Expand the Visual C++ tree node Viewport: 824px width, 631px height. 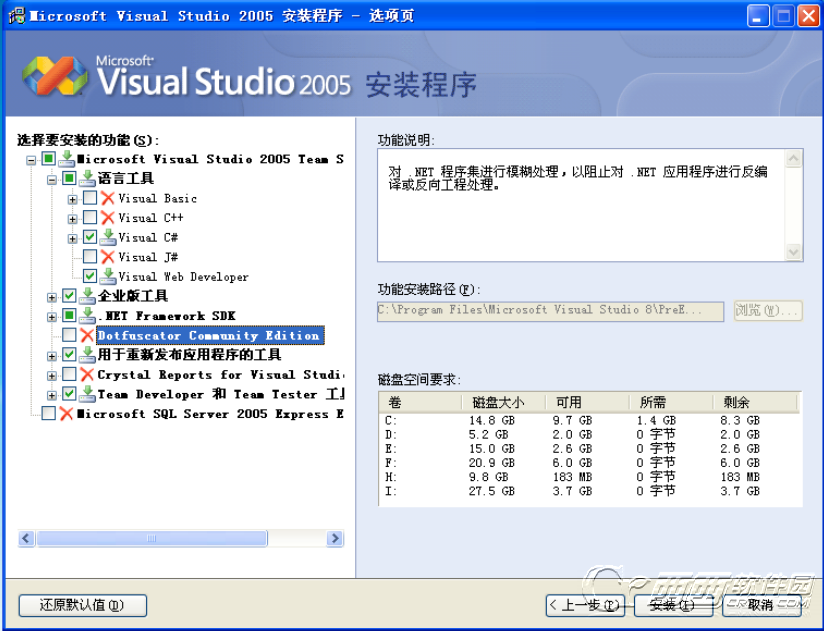(72, 218)
